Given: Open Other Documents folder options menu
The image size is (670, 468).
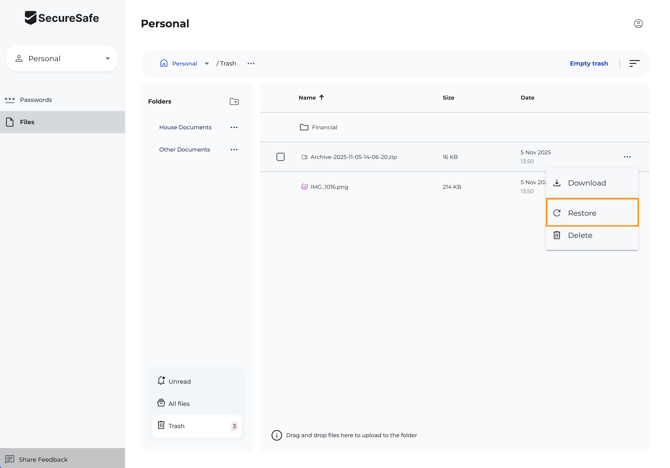Looking at the screenshot, I should coord(234,150).
